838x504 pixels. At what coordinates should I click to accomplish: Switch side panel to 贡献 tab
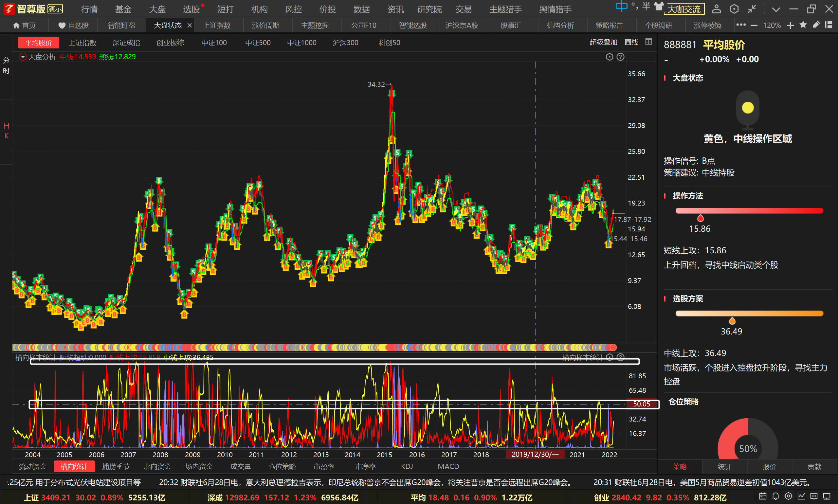pyautogui.click(x=814, y=467)
